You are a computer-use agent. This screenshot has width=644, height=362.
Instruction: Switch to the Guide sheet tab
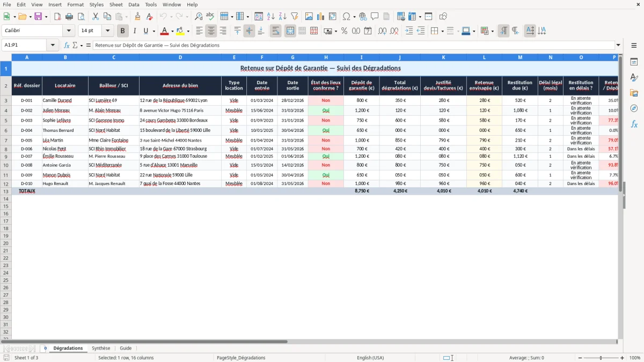pyautogui.click(x=126, y=348)
